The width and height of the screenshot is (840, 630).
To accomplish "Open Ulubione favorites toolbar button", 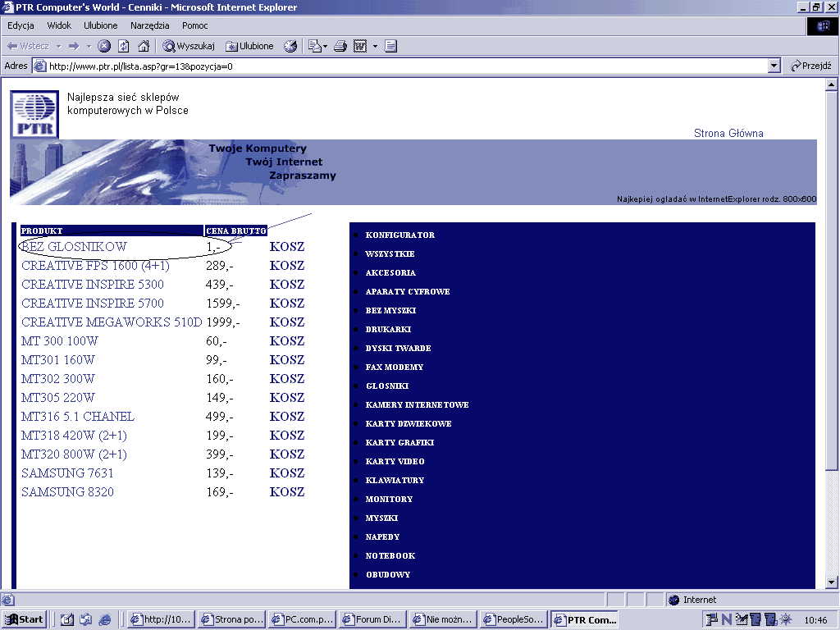I will tap(249, 46).
